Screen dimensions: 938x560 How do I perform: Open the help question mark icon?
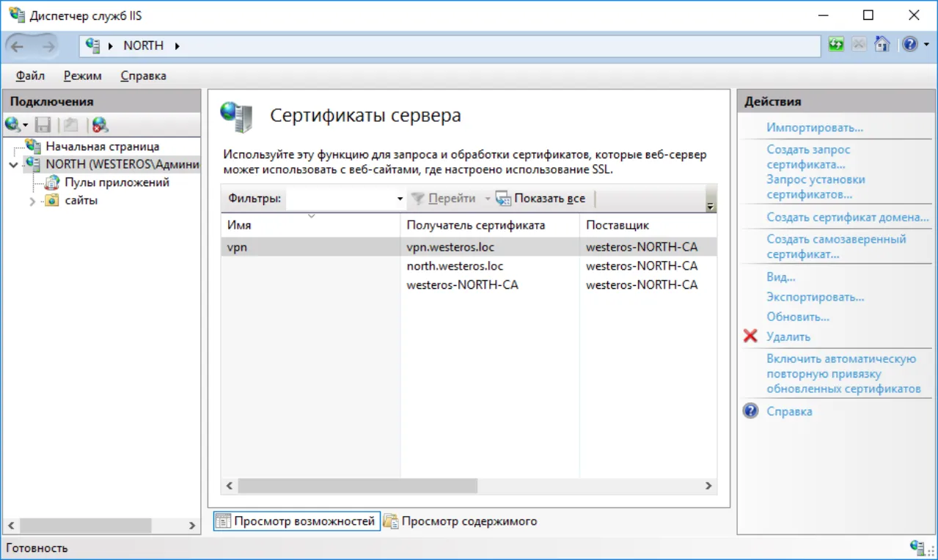(x=909, y=45)
